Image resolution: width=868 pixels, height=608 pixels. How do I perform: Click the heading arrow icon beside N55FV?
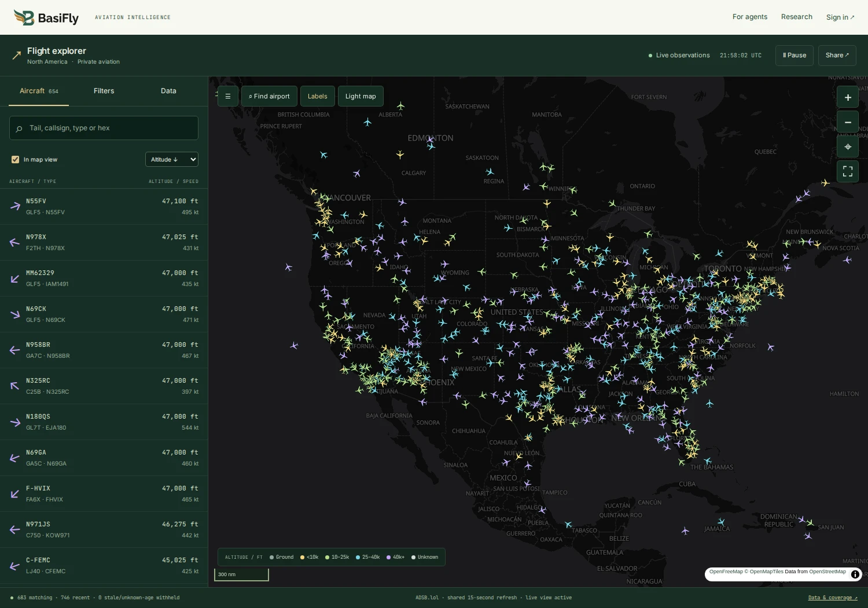pyautogui.click(x=15, y=206)
